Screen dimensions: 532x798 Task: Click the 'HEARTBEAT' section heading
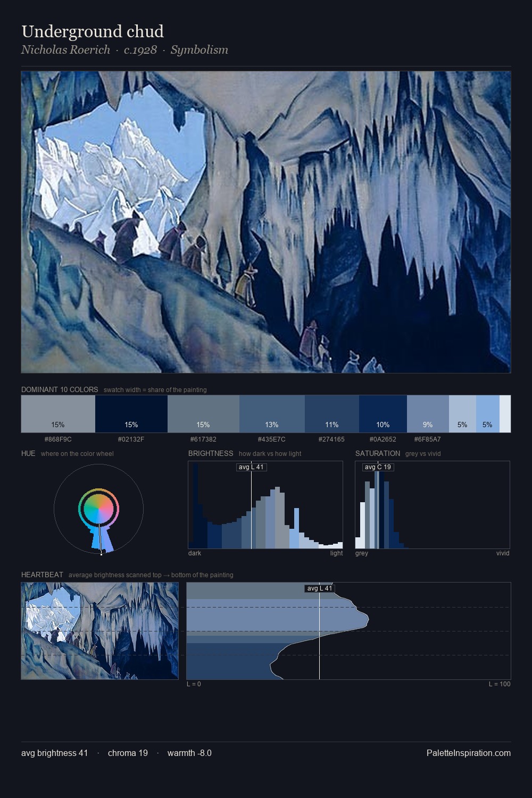point(42,575)
